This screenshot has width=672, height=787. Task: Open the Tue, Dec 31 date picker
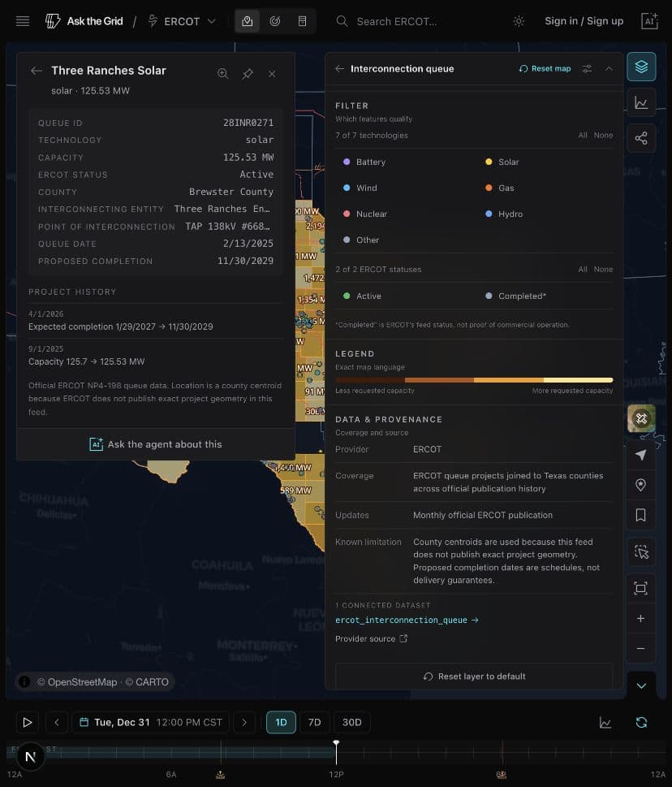point(151,722)
